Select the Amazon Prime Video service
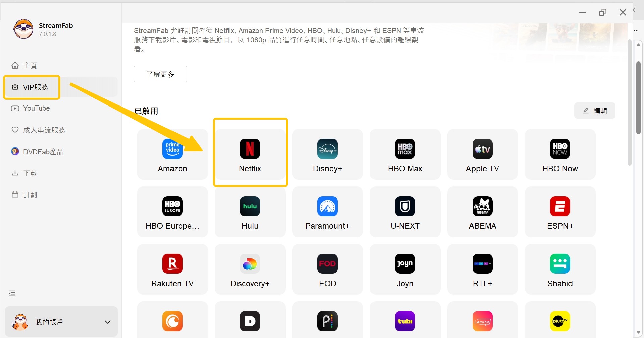 pos(172,155)
